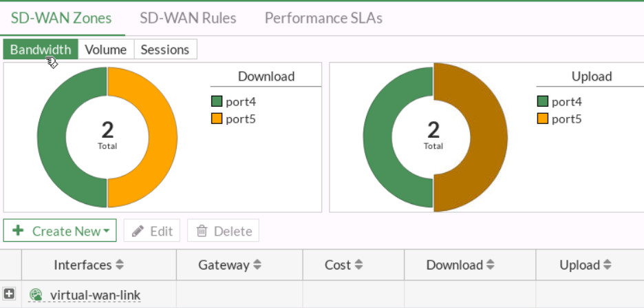Click the virtual-wan-link interface name

pos(95,296)
